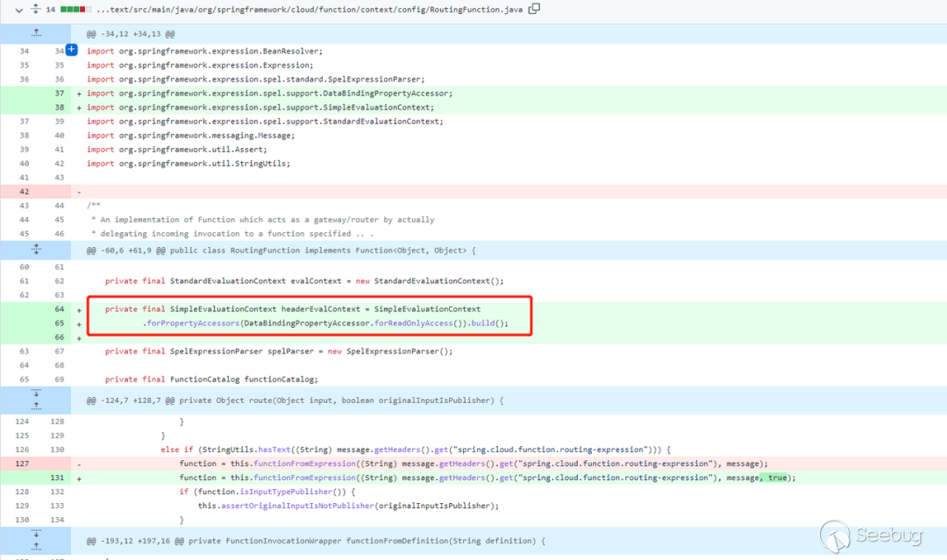Select the added functionFromExpression line 131
The width and height of the screenshot is (947, 560).
point(488,478)
